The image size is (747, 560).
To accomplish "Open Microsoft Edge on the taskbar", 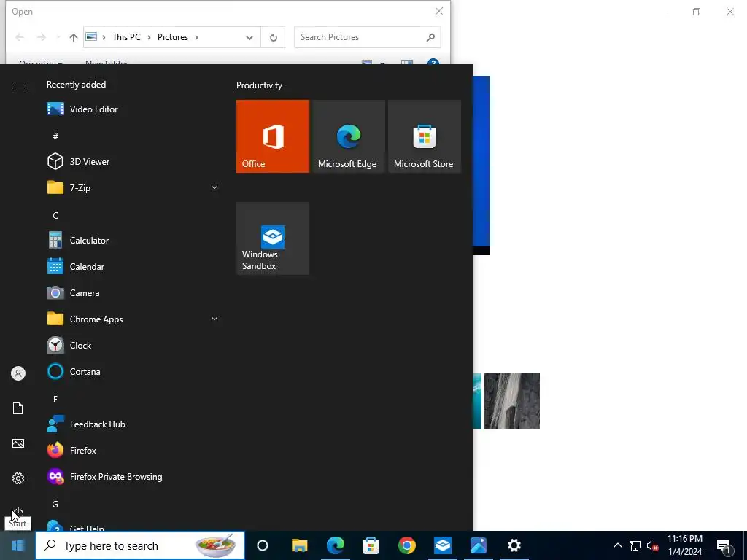I will tap(336, 545).
